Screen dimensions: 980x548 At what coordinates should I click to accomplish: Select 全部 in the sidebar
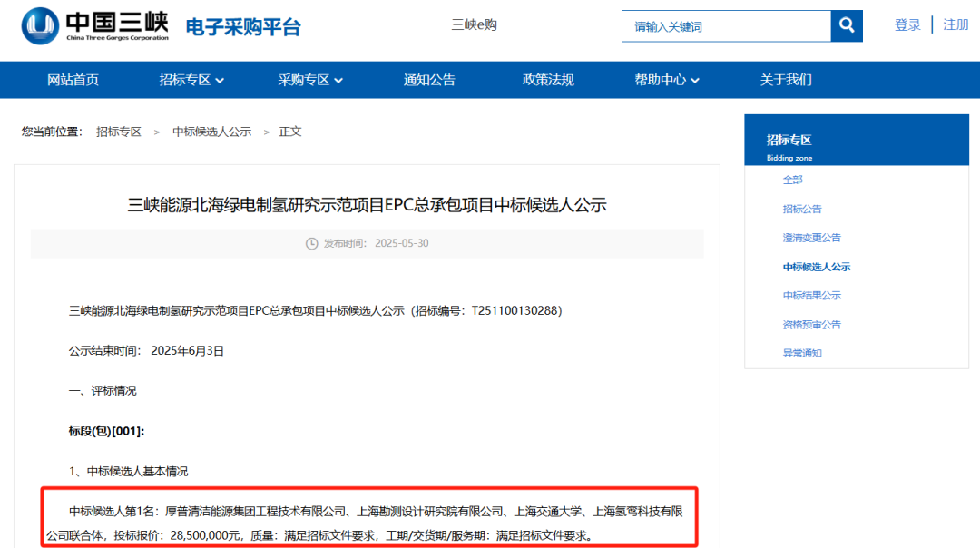[x=792, y=180]
